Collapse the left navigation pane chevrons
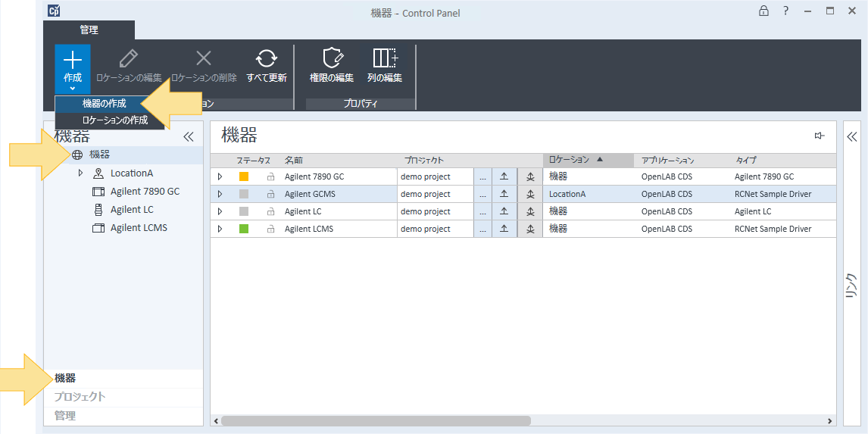 [x=188, y=137]
